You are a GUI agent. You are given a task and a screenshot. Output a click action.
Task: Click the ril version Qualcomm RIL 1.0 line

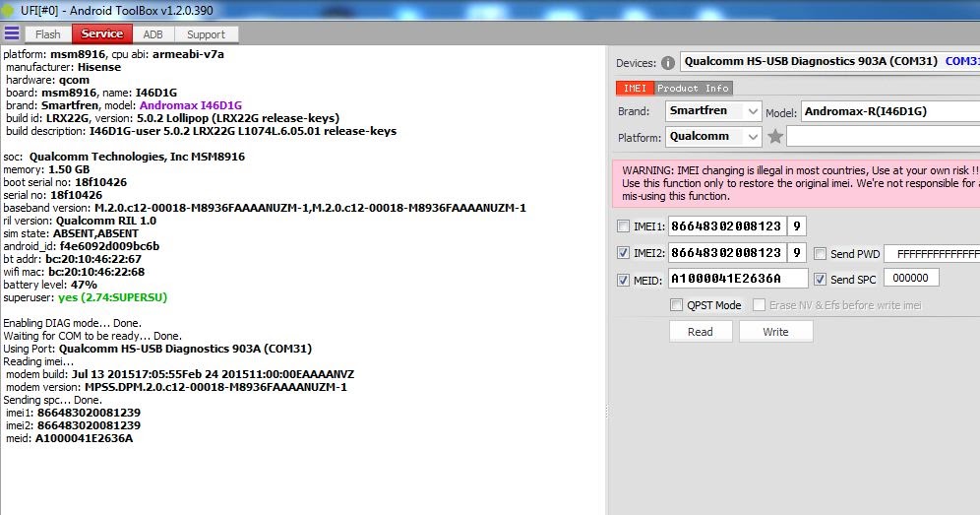point(80,221)
